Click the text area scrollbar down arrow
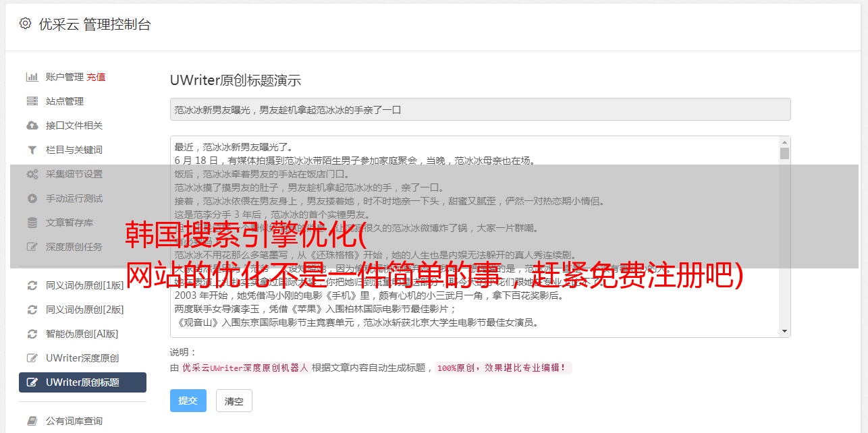The height and width of the screenshot is (433, 868). pyautogui.click(x=784, y=331)
